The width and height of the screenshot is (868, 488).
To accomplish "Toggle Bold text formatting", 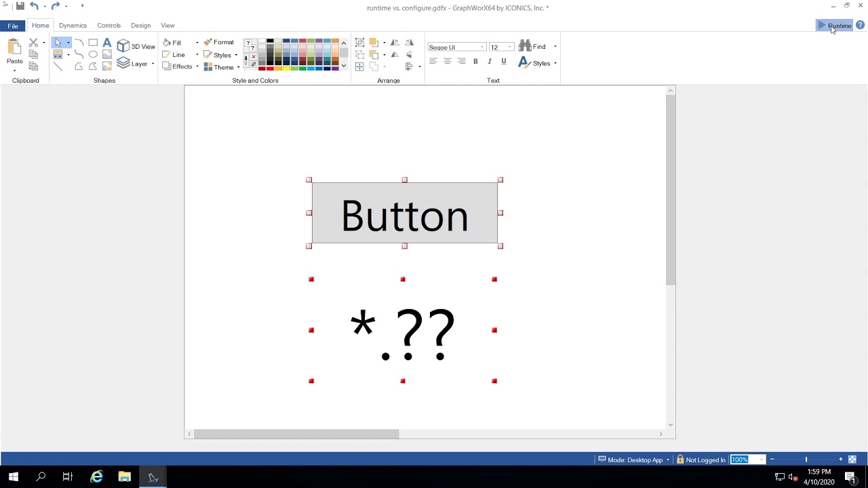I will click(x=475, y=62).
